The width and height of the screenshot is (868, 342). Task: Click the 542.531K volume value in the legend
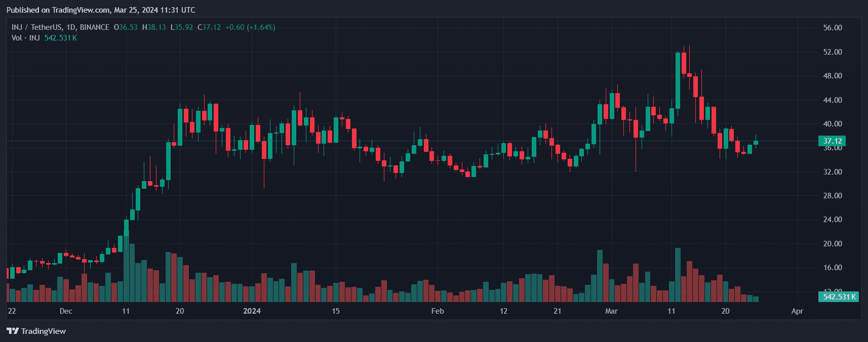pos(60,38)
